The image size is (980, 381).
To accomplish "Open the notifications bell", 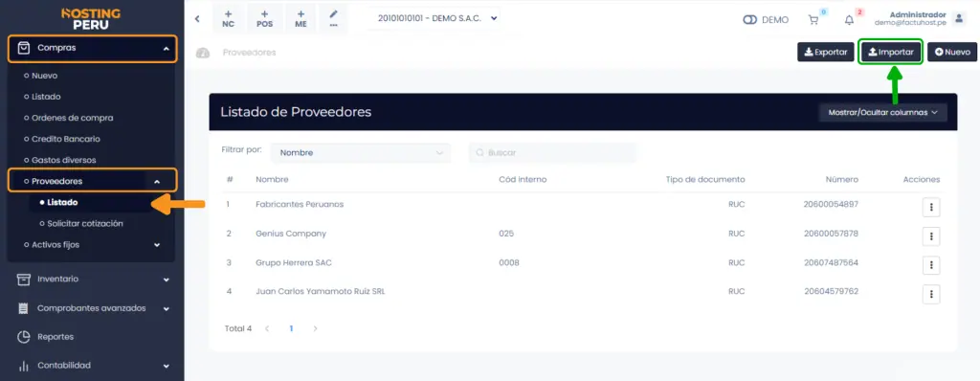I will coord(849,20).
